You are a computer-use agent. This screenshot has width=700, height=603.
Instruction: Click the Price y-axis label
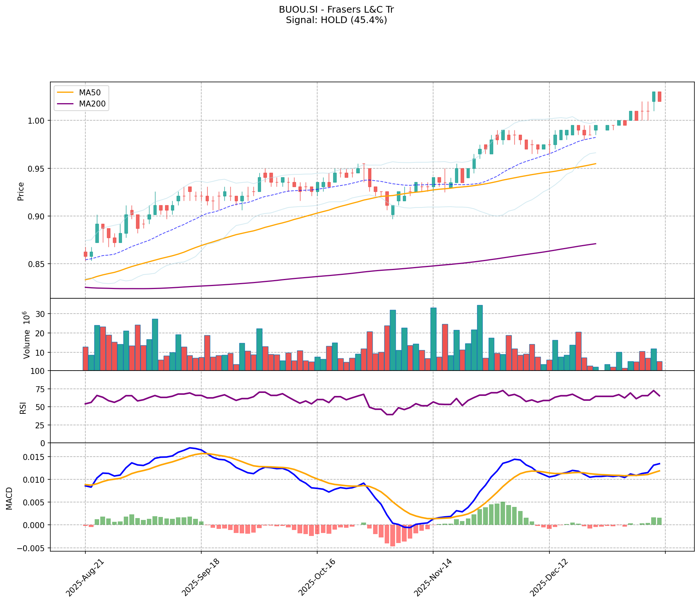click(21, 191)
